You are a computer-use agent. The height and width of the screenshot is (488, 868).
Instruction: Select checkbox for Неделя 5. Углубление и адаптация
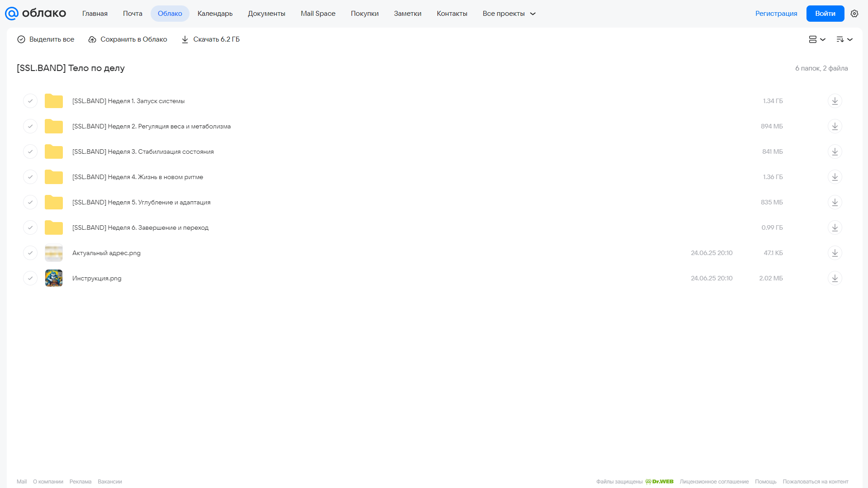pyautogui.click(x=30, y=202)
